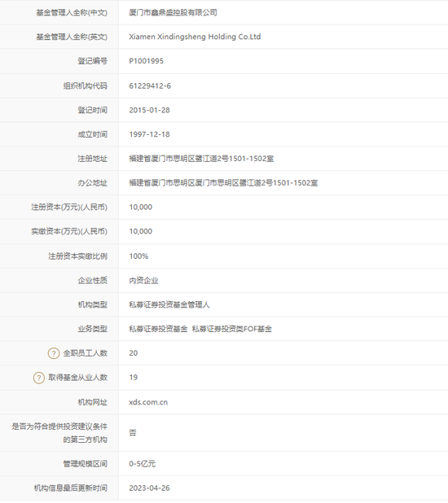Click the 办公地址 address value
Viewport: 448px width, 503px height.
[x=223, y=183]
